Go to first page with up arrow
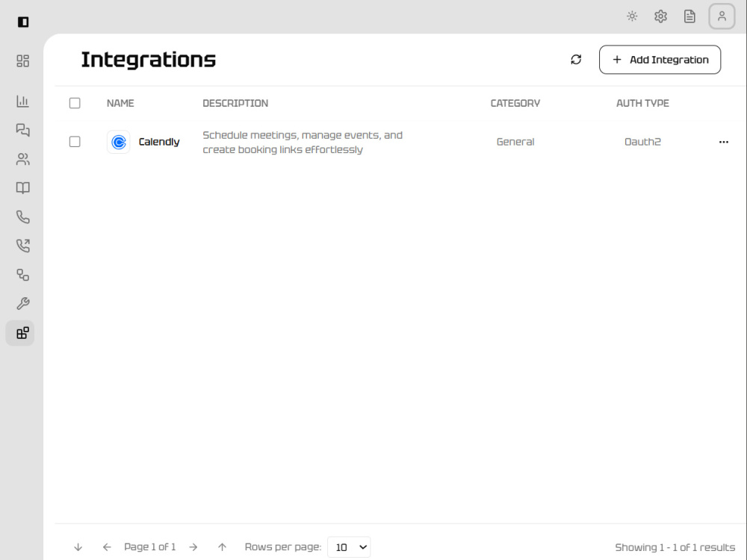The image size is (747, 560). point(222,547)
